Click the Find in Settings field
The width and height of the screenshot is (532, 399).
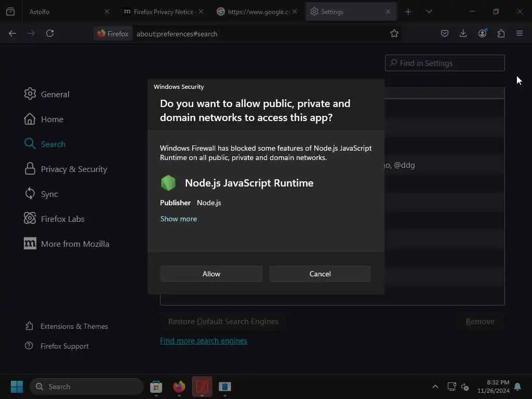tap(445, 63)
